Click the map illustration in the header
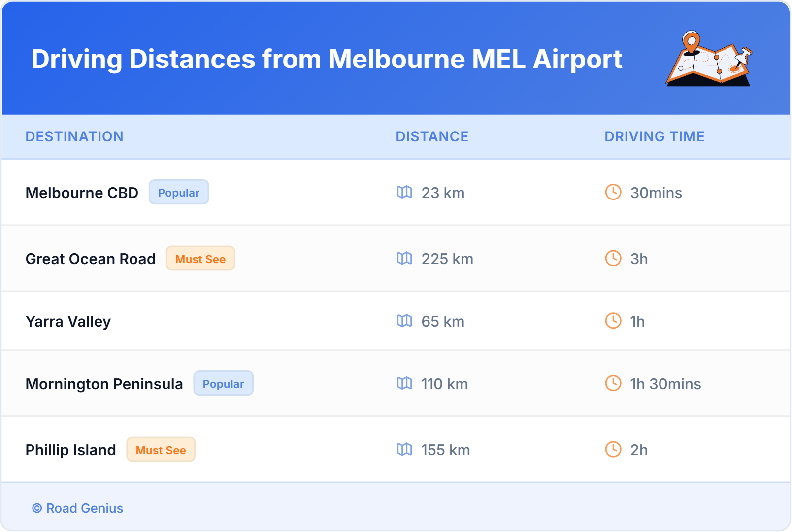The image size is (792, 532). coord(709,59)
